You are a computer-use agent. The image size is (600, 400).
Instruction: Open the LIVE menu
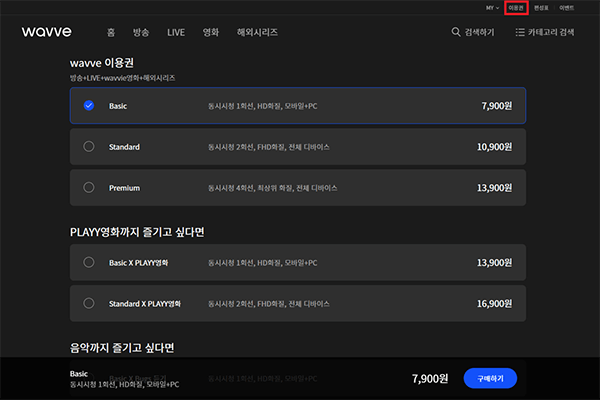click(176, 33)
